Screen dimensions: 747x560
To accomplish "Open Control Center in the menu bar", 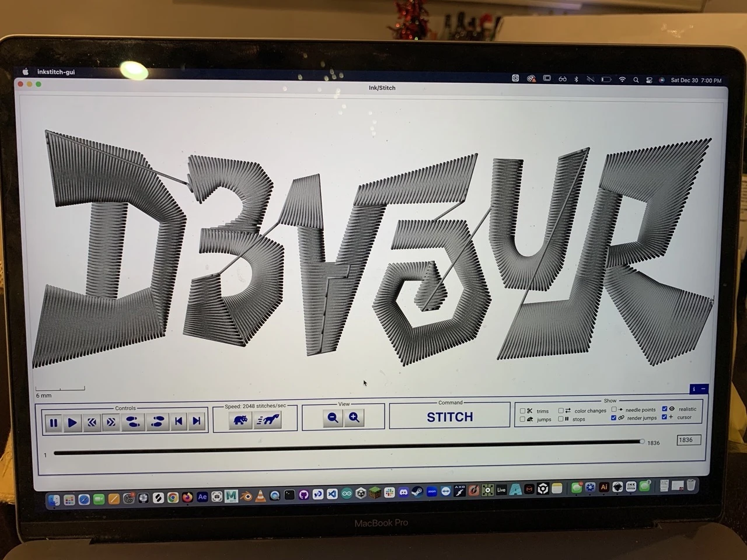I will point(649,80).
